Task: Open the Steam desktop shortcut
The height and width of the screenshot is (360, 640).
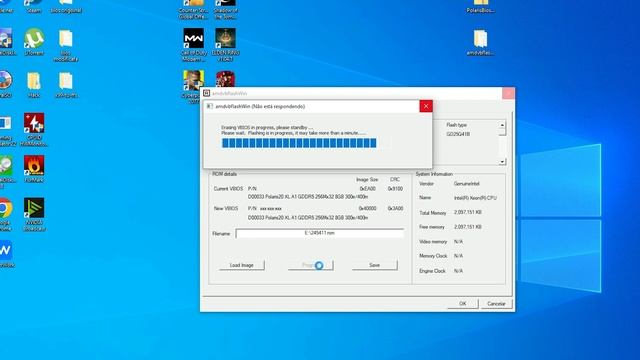Action: (34, 6)
